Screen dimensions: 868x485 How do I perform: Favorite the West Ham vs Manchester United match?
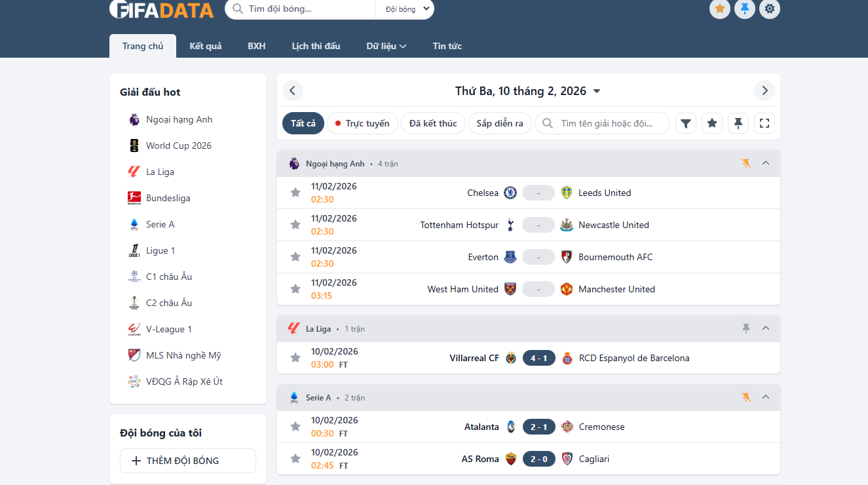(295, 289)
